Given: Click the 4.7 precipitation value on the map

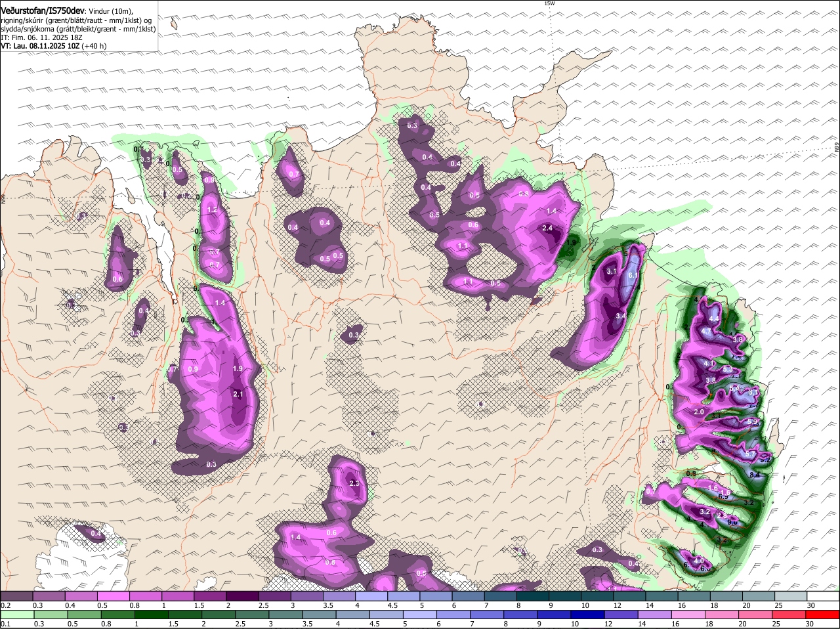Looking at the screenshot, I should click(706, 332).
